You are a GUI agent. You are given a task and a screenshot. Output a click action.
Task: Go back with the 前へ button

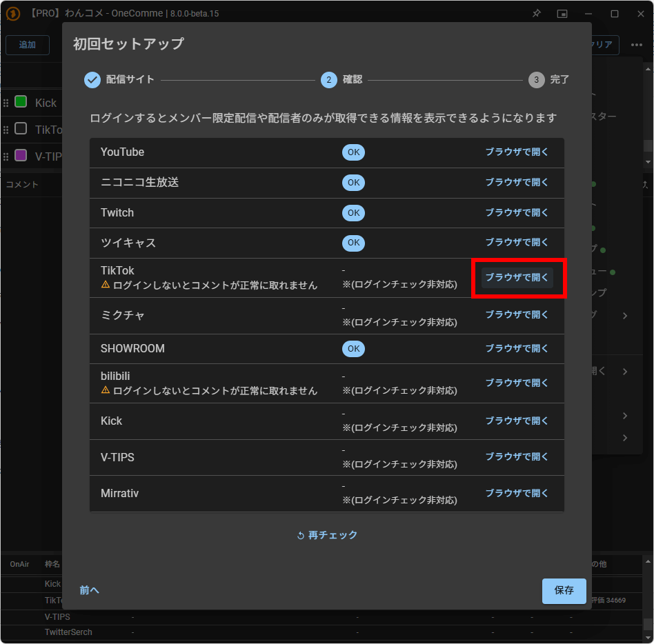(x=89, y=590)
